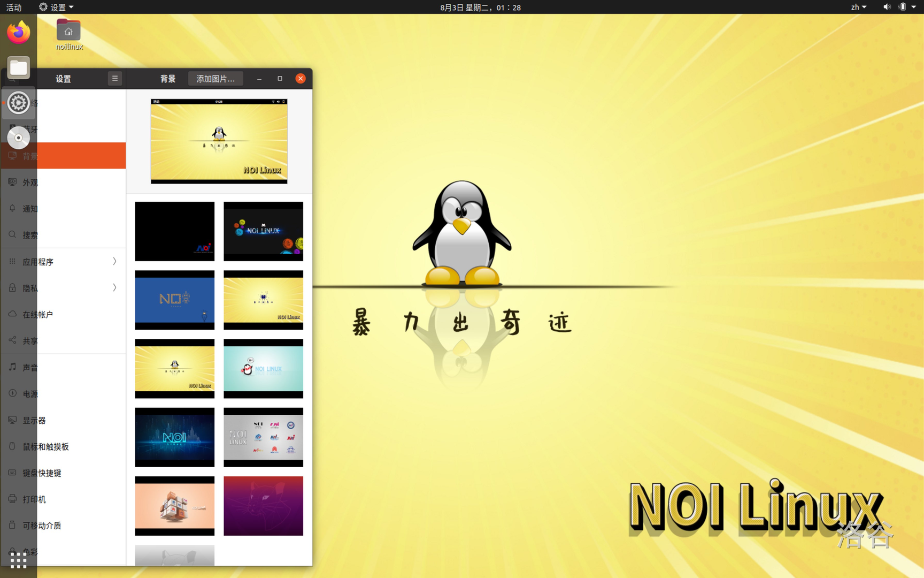This screenshot has height=578, width=924.
Task: Open 电源 settings
Action: 63,393
